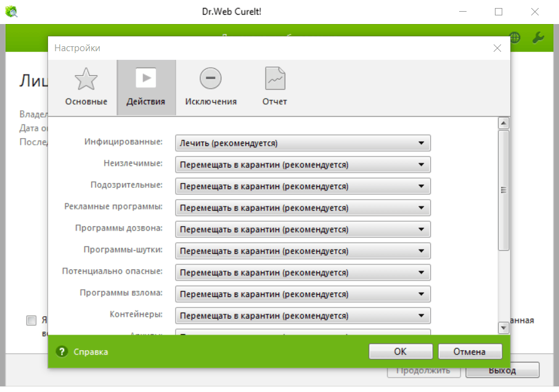The width and height of the screenshot is (559, 392).
Task: Click the wrench settings icon
Action: [x=537, y=38]
